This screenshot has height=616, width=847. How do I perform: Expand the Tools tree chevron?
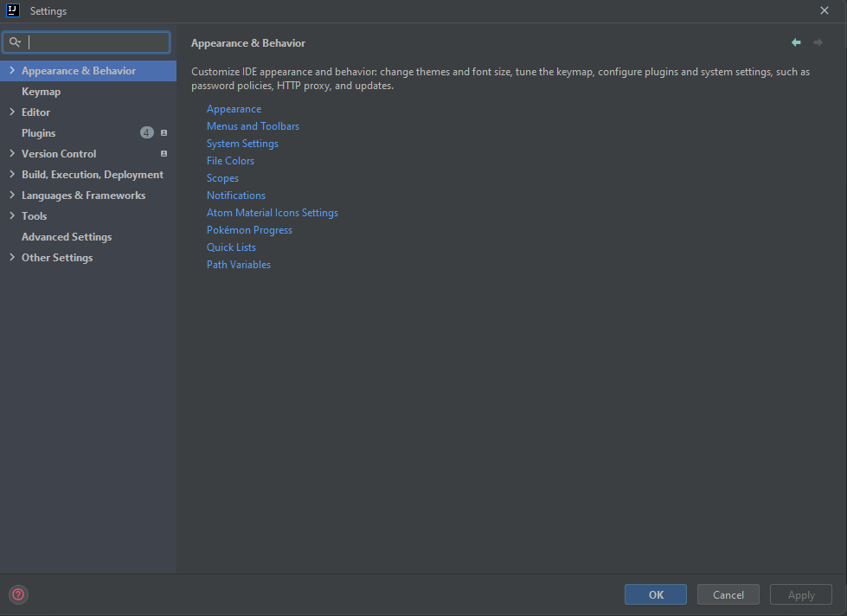[12, 215]
